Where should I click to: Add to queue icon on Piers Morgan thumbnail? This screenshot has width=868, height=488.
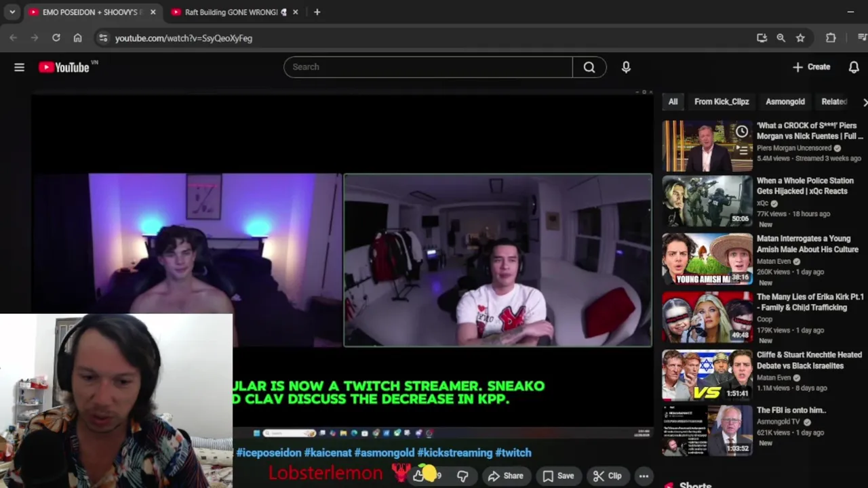pos(743,150)
